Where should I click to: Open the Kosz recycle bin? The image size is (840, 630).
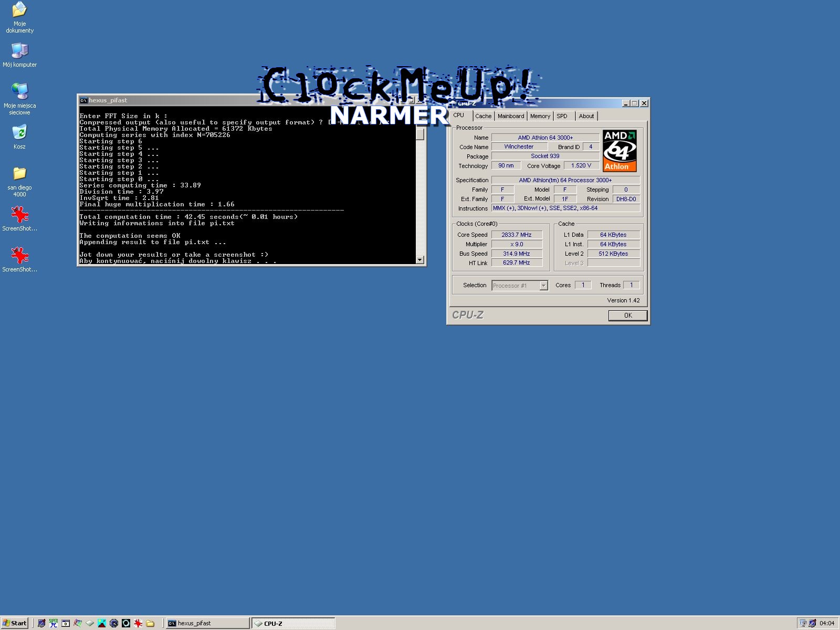(19, 136)
